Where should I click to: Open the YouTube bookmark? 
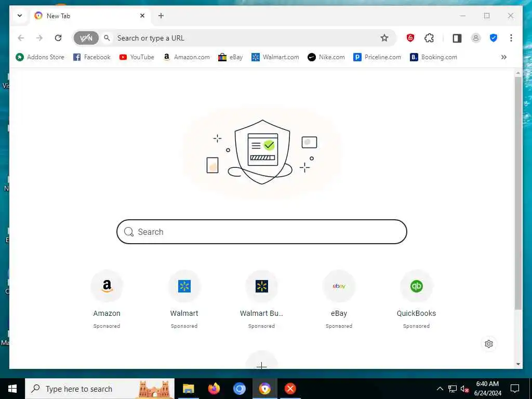coord(137,57)
